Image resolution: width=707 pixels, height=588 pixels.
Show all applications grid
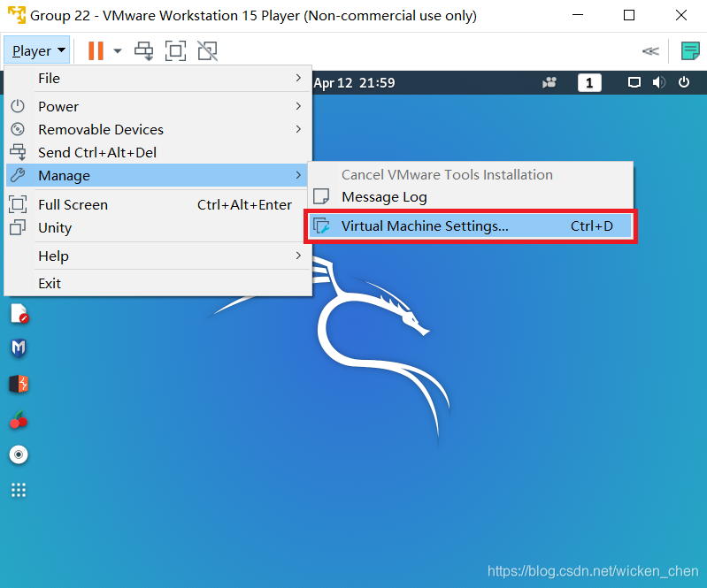19,490
